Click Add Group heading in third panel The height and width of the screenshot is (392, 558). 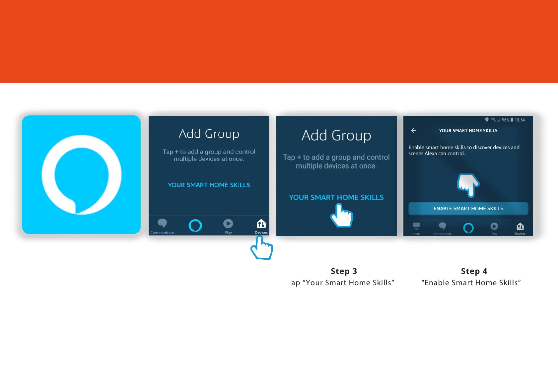[336, 136]
